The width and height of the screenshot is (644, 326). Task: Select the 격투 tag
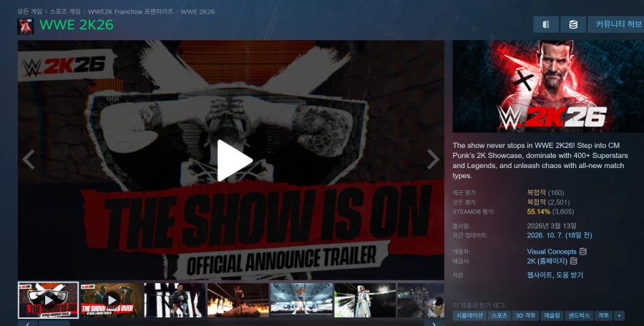pos(603,316)
